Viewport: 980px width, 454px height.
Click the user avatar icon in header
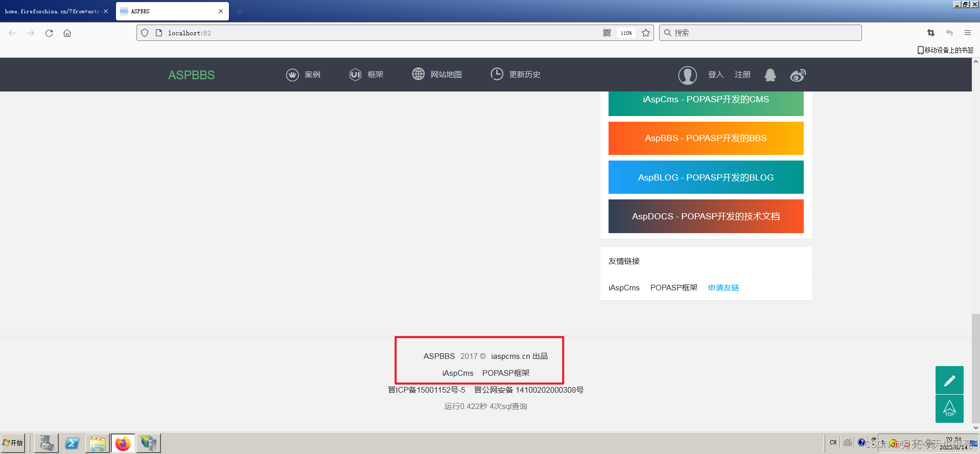(x=688, y=75)
